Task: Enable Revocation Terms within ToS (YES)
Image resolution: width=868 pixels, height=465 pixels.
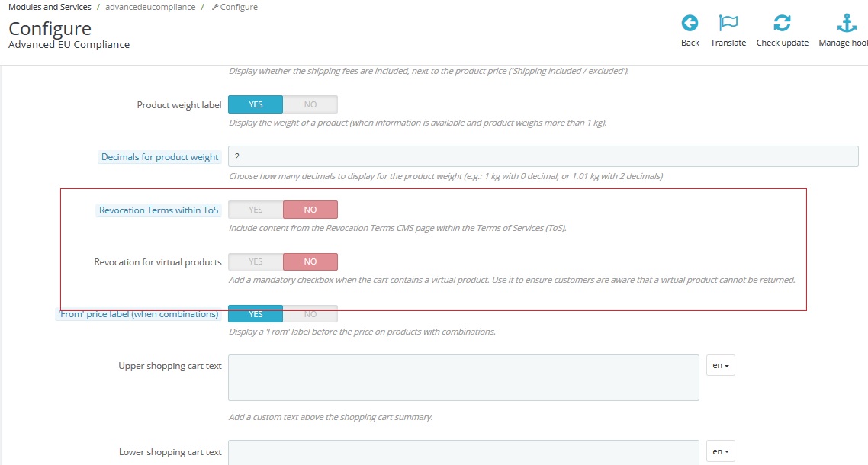Action: (x=256, y=210)
